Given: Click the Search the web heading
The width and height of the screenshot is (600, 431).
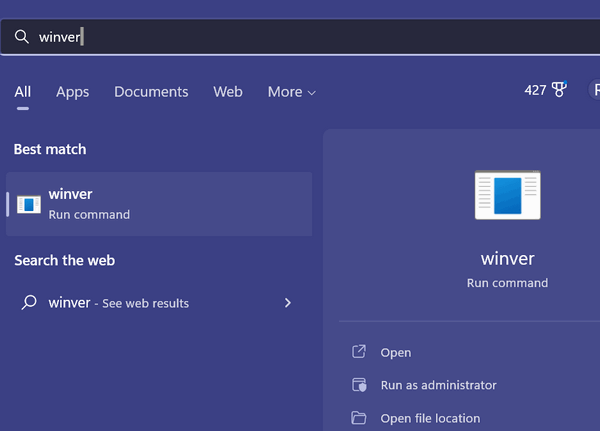Looking at the screenshot, I should 65,261.
